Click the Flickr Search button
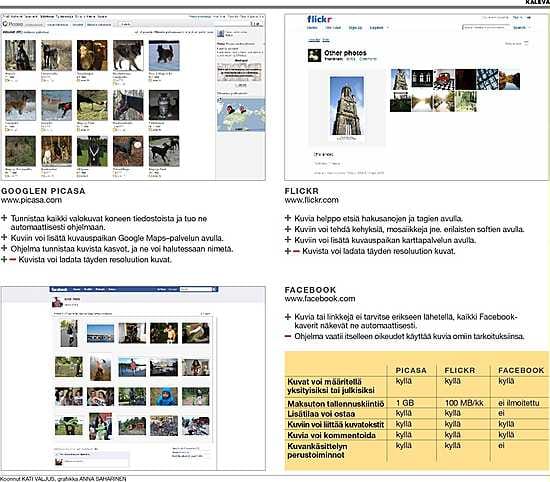This screenshot has height=482, width=550. pos(519,27)
